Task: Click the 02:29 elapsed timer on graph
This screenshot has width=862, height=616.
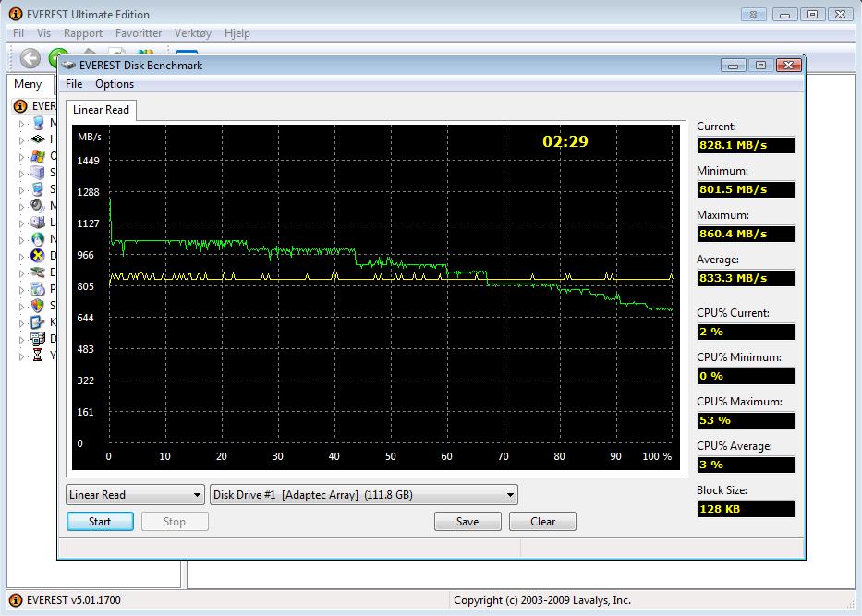Action: coord(565,142)
